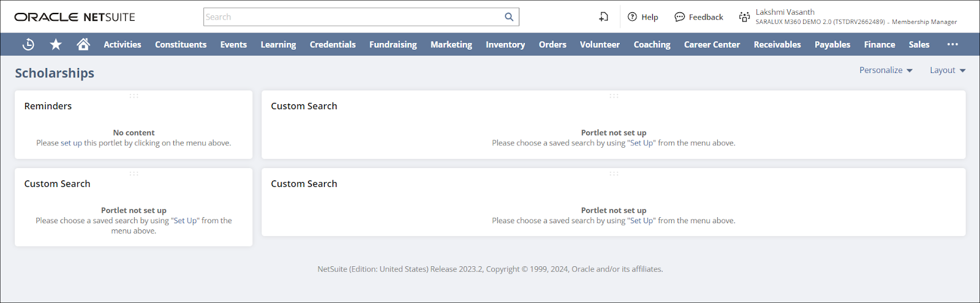
Task: Click the magnifying glass search icon
Action: (509, 17)
